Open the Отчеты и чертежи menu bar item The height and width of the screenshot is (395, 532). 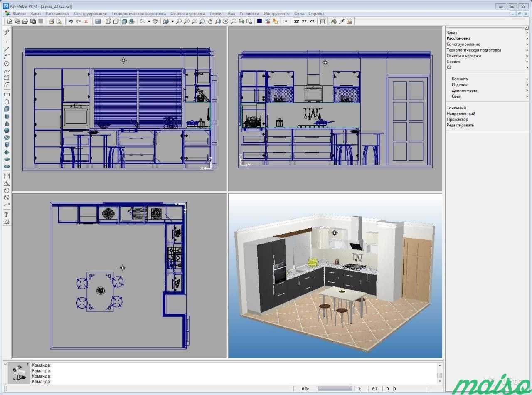[x=188, y=14]
